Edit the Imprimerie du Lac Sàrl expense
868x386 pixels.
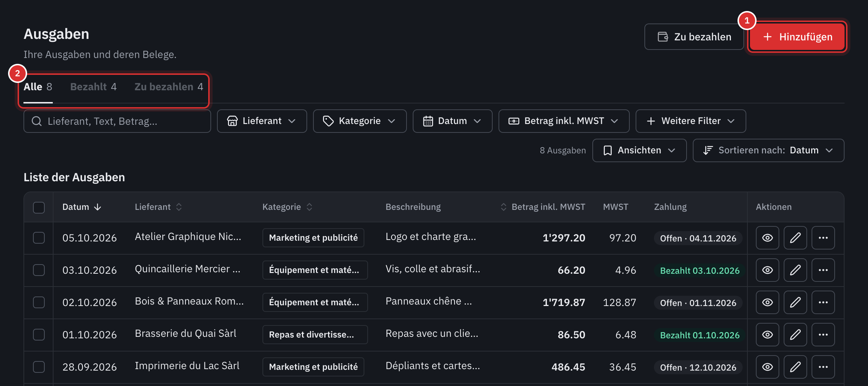click(x=795, y=367)
